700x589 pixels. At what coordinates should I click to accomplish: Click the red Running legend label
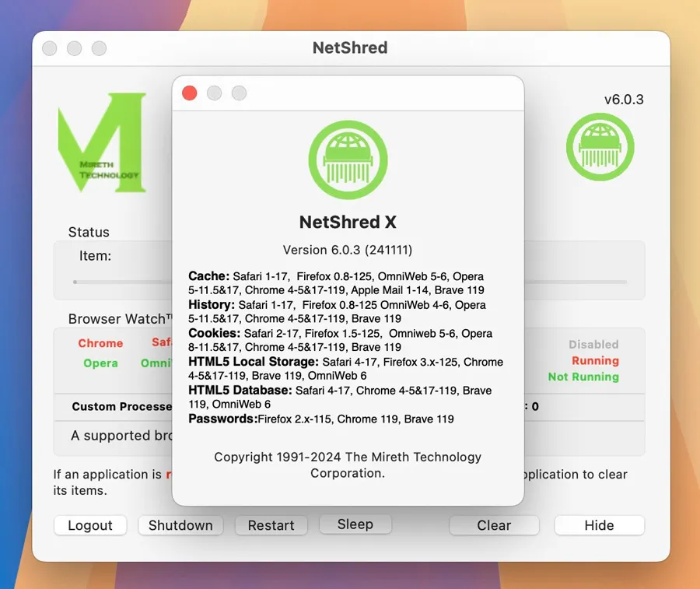(595, 361)
